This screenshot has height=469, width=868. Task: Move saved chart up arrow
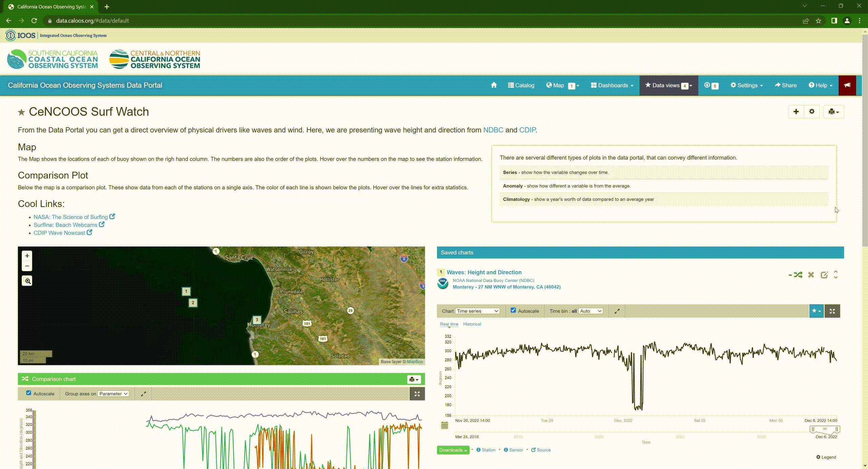coord(836,272)
